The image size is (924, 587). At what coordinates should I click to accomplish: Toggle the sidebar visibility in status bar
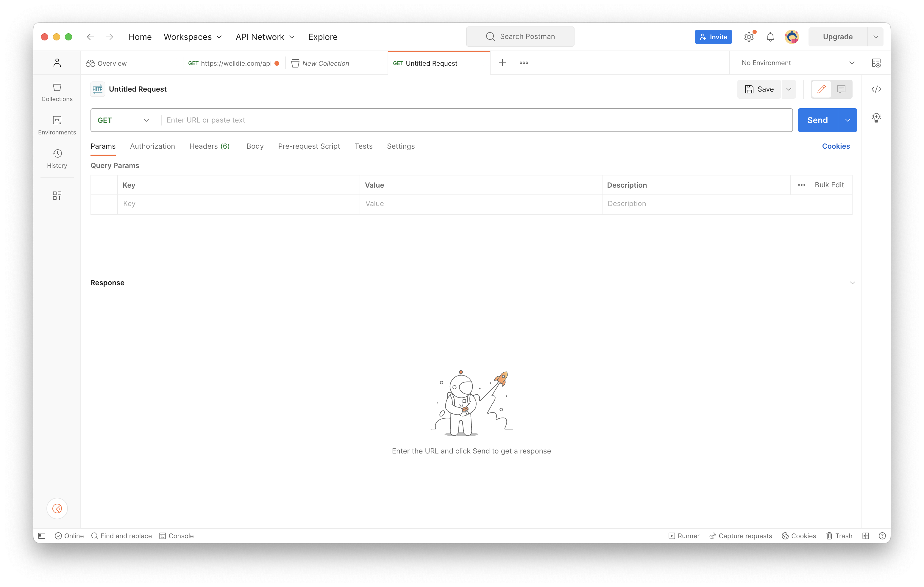(42, 536)
